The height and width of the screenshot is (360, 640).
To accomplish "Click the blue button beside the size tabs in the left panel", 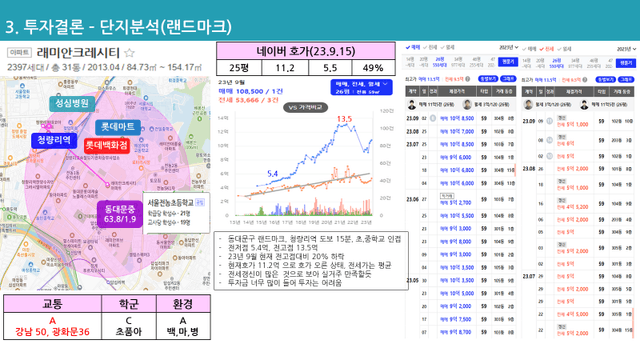I will (508, 62).
